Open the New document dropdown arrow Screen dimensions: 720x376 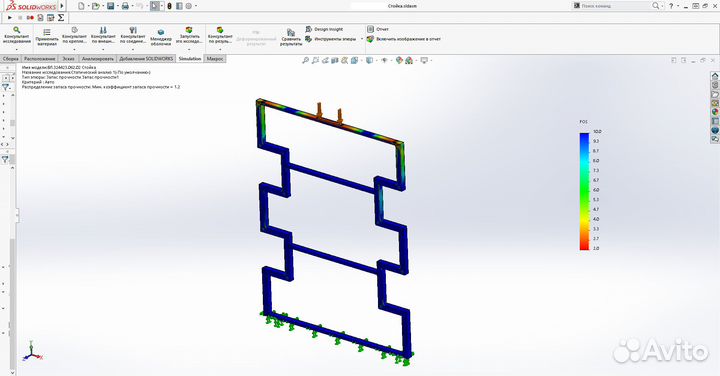[88, 6]
